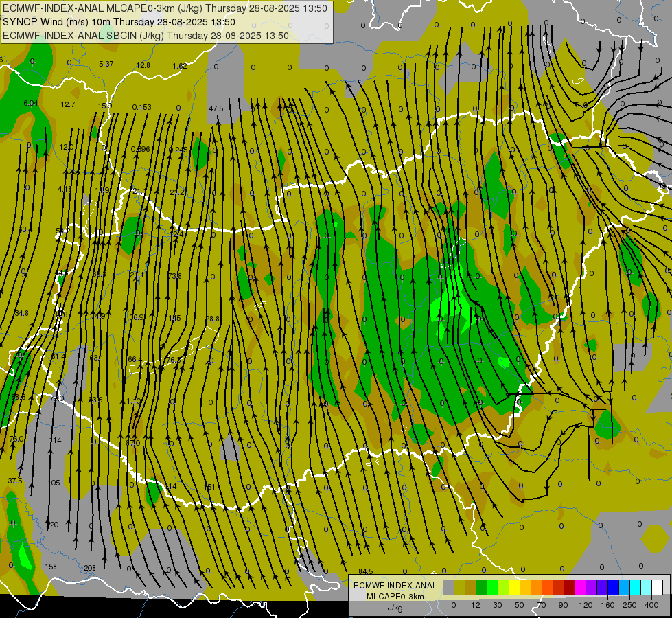Click the 34.8 value on the map
672x618 pixels.
point(21,313)
